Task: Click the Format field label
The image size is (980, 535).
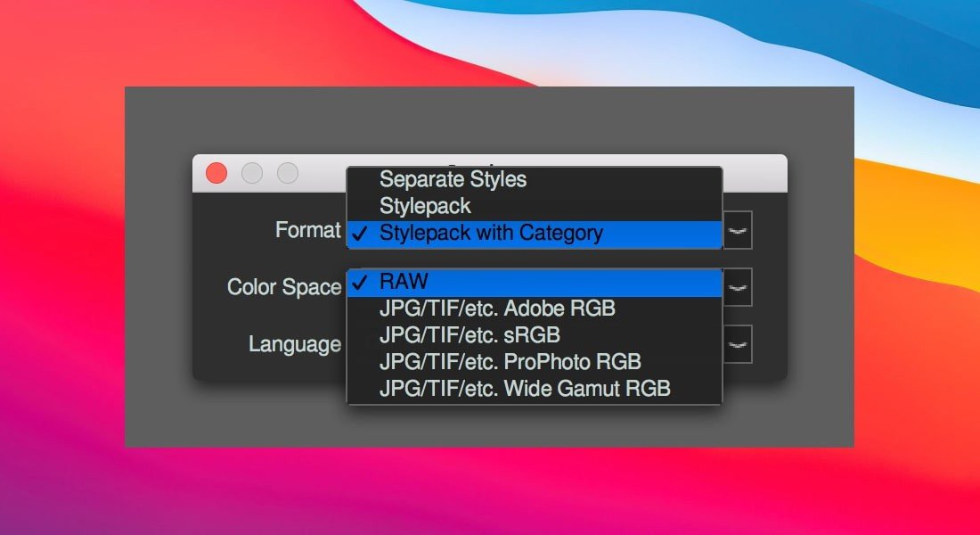Action: 307,230
